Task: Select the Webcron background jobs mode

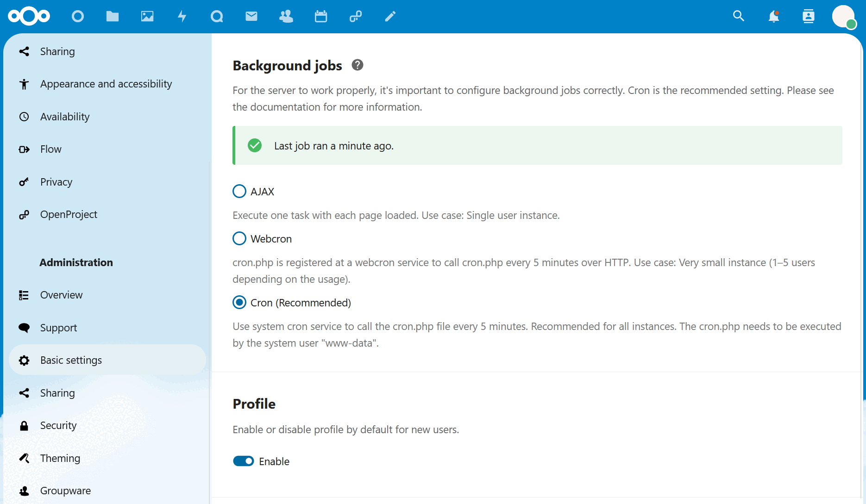Action: click(239, 238)
